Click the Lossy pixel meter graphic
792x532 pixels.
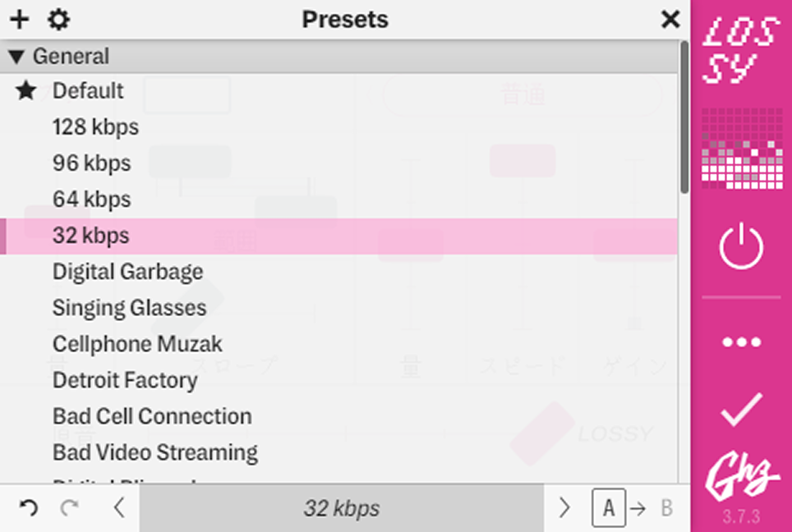click(x=742, y=149)
